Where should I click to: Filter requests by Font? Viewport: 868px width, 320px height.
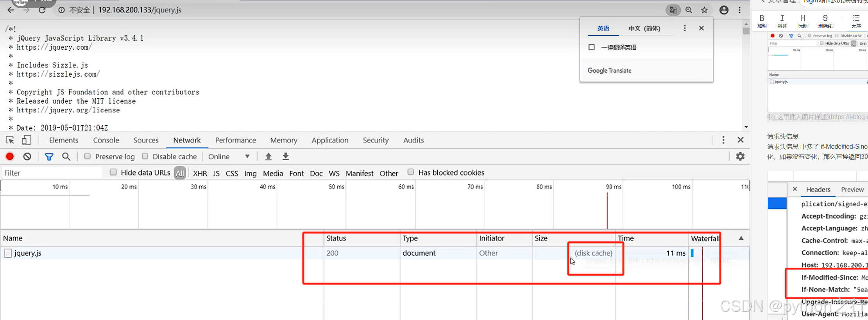tap(296, 173)
